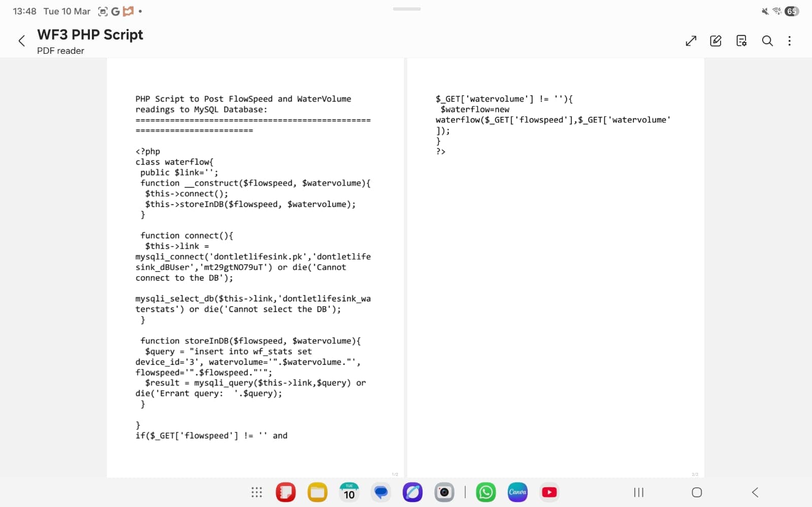Open My Files yellow folder app
The image size is (812, 507).
point(317,492)
